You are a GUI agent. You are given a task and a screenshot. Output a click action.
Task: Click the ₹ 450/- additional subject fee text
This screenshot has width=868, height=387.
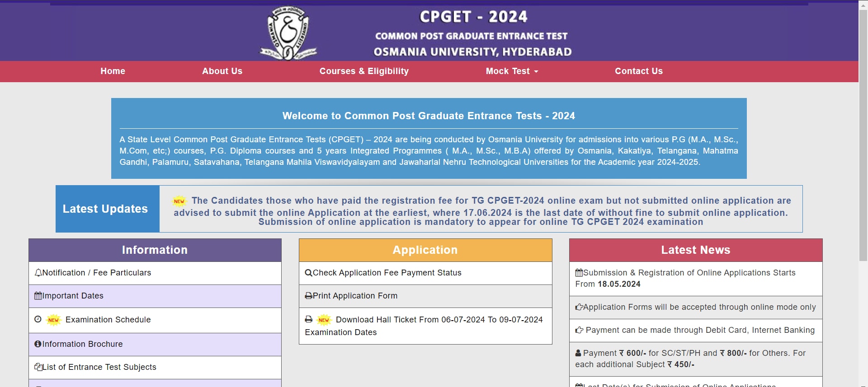click(x=681, y=364)
